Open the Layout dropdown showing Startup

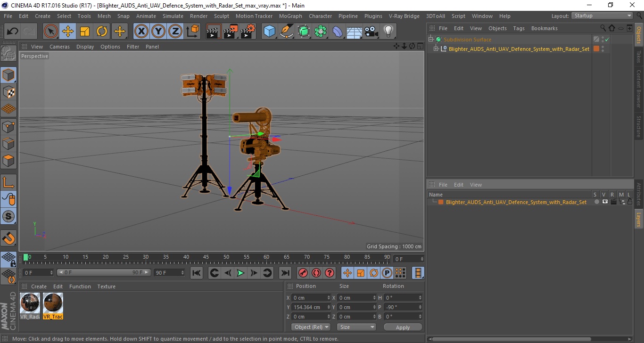point(602,16)
